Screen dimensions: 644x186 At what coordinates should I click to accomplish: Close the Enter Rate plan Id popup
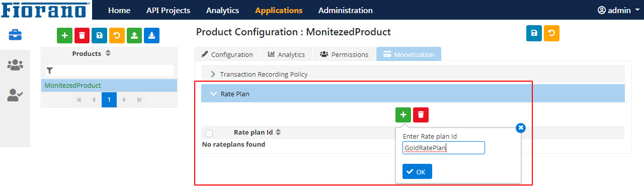coord(521,128)
